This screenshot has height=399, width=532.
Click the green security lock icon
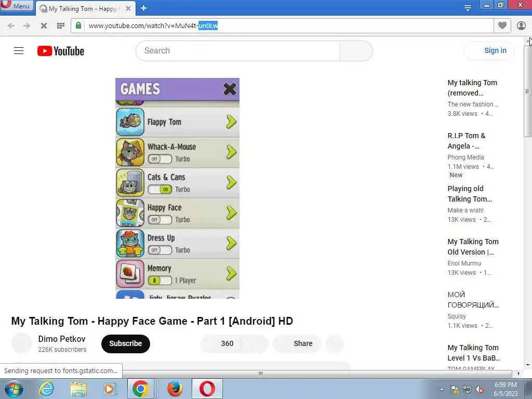[x=78, y=25]
